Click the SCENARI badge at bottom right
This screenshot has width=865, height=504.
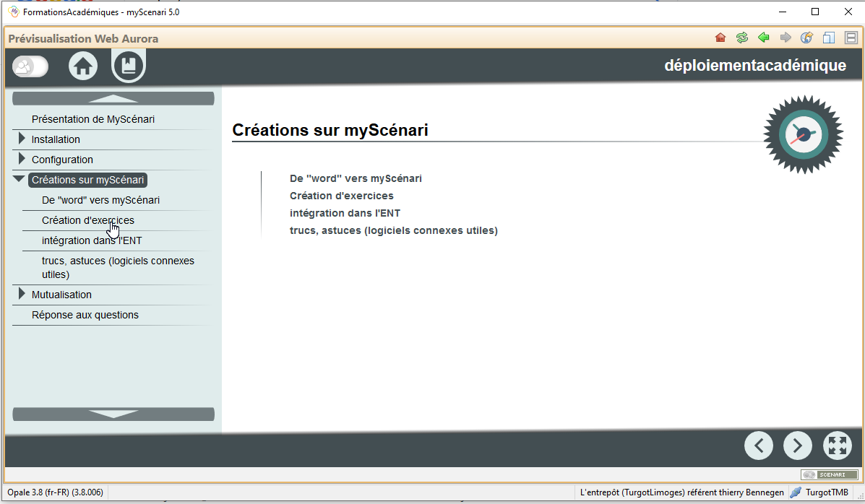pyautogui.click(x=829, y=475)
